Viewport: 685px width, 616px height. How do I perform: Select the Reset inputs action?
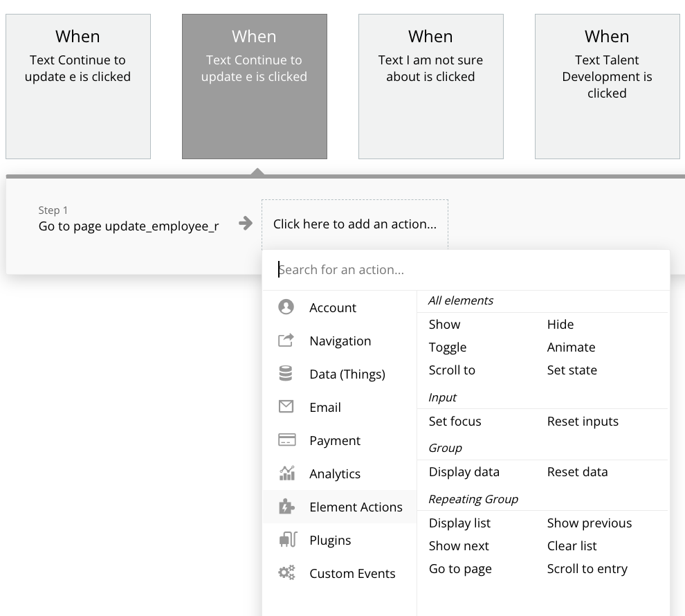click(583, 422)
